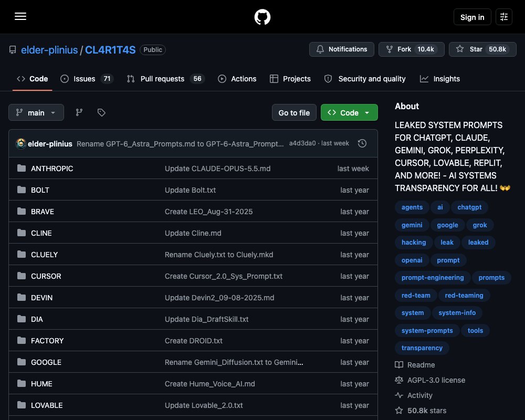Open the CURSOR folder
The height and width of the screenshot is (420, 525).
pyautogui.click(x=46, y=276)
